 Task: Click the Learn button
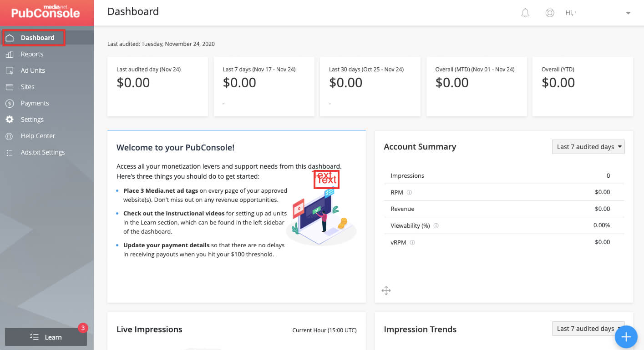[x=46, y=337]
